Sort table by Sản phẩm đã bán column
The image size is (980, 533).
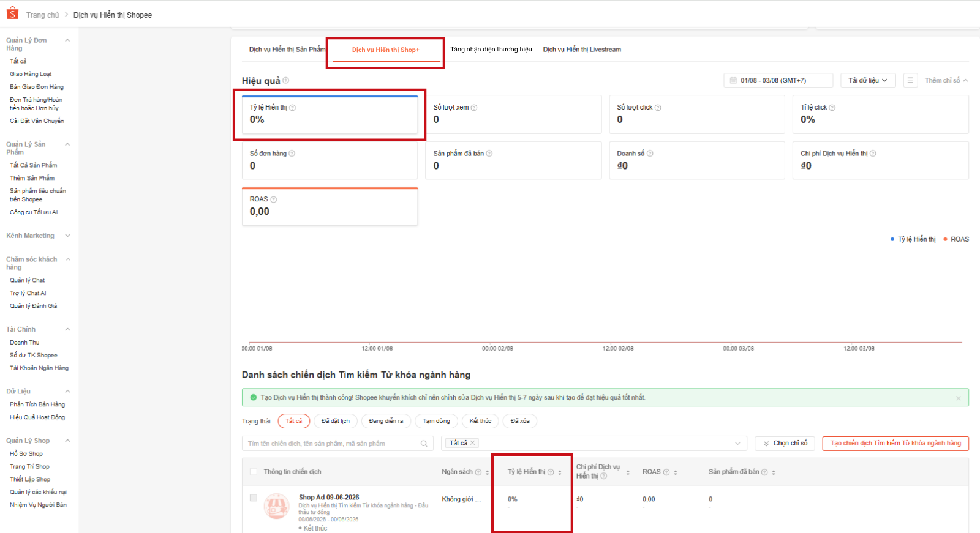[774, 472]
